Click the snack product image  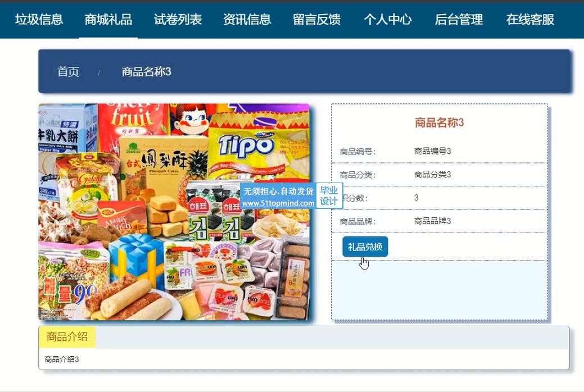[x=174, y=212]
